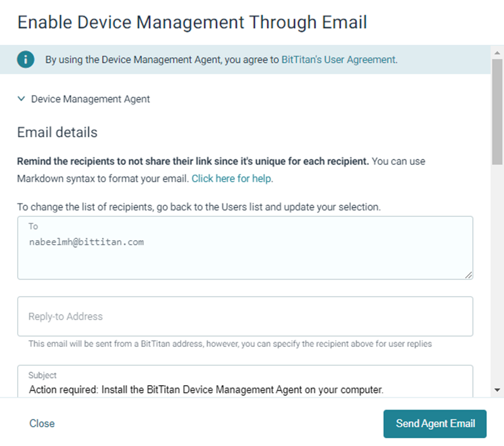Viewport: 504px width, 446px height.
Task: Open BitTitan's User Agreement link
Action: point(339,60)
